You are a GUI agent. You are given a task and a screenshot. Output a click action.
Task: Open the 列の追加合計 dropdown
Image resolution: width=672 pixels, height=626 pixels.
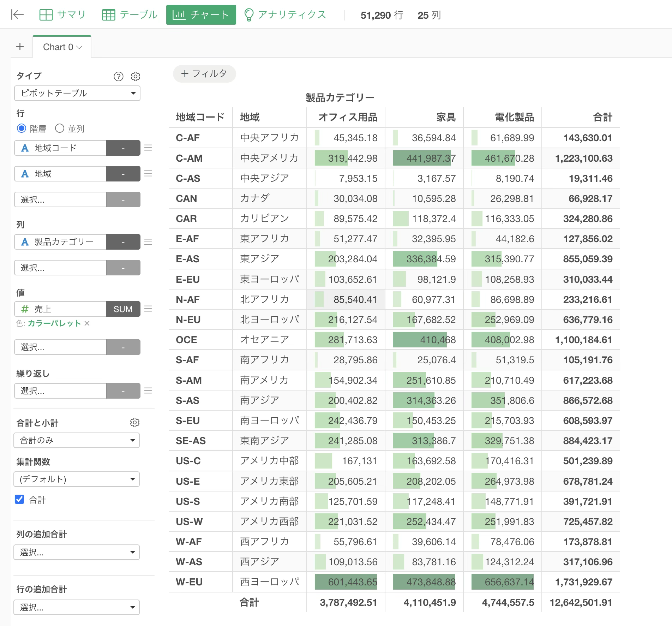pos(77,552)
